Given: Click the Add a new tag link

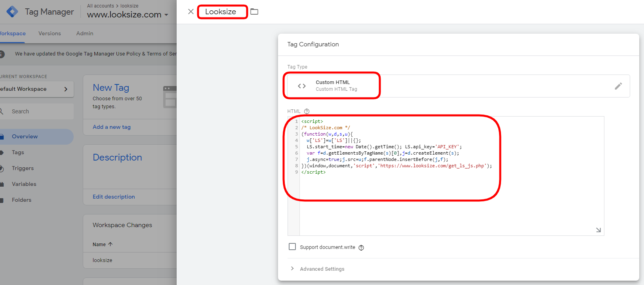Looking at the screenshot, I should click(112, 127).
